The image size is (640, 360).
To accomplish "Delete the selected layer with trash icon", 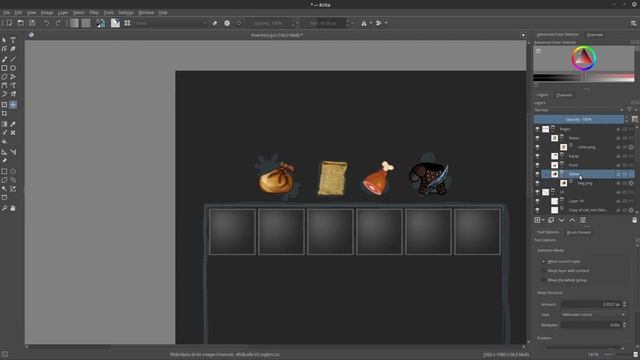I will tap(634, 220).
